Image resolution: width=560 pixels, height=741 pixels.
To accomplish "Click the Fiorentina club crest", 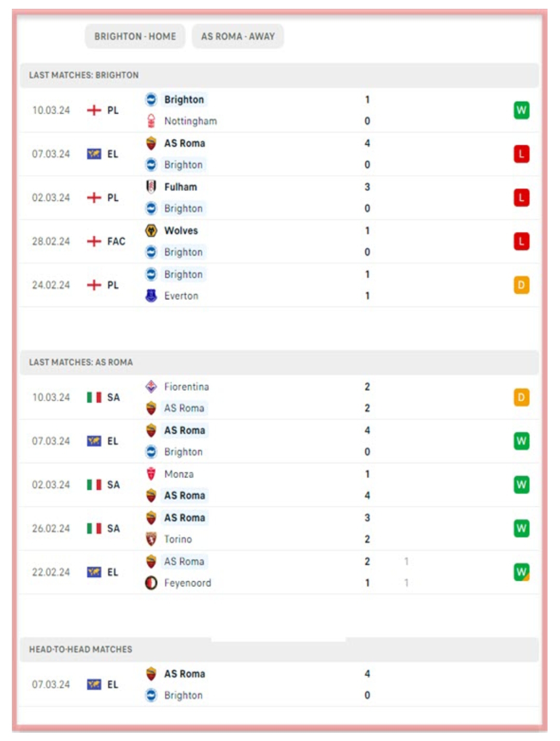I will coord(151,387).
